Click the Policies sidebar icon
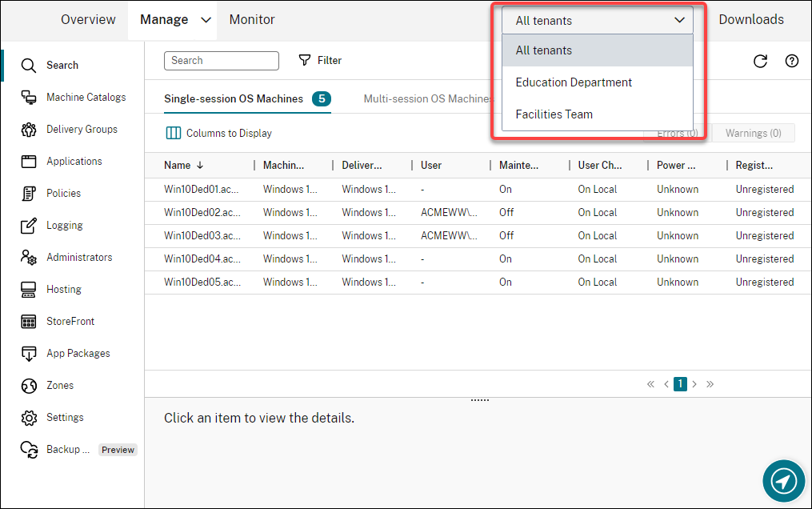This screenshot has height=509, width=812. (x=29, y=194)
